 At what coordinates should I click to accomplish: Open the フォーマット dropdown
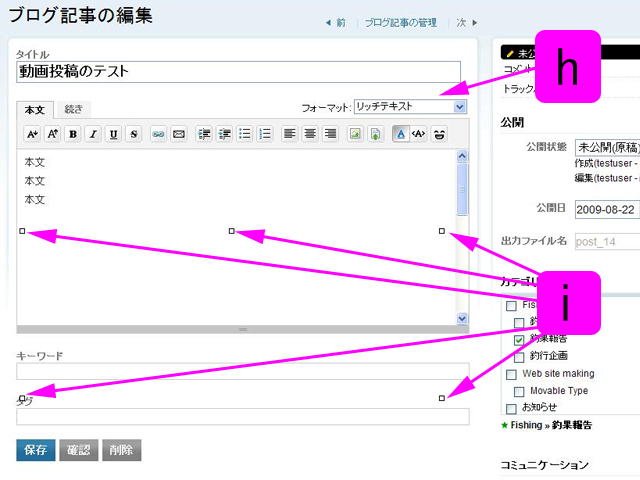tap(410, 106)
